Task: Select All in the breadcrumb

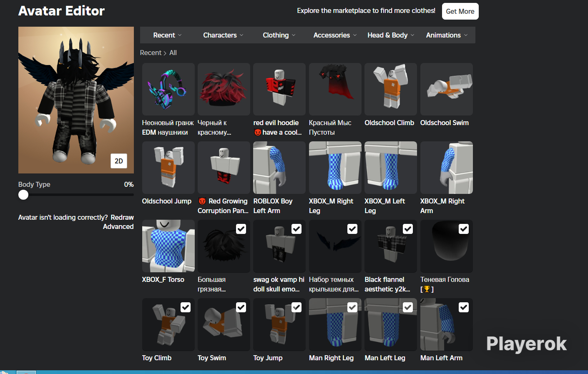Action: click(x=173, y=53)
